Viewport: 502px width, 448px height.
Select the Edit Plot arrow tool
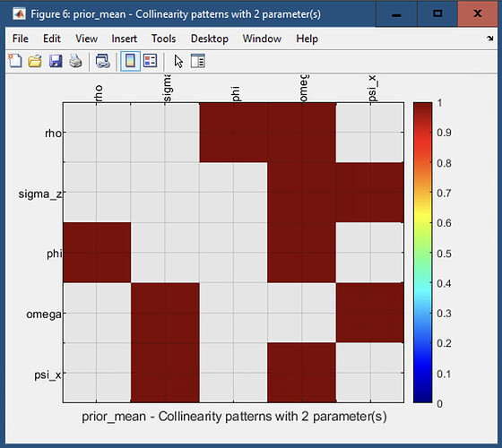(x=178, y=61)
